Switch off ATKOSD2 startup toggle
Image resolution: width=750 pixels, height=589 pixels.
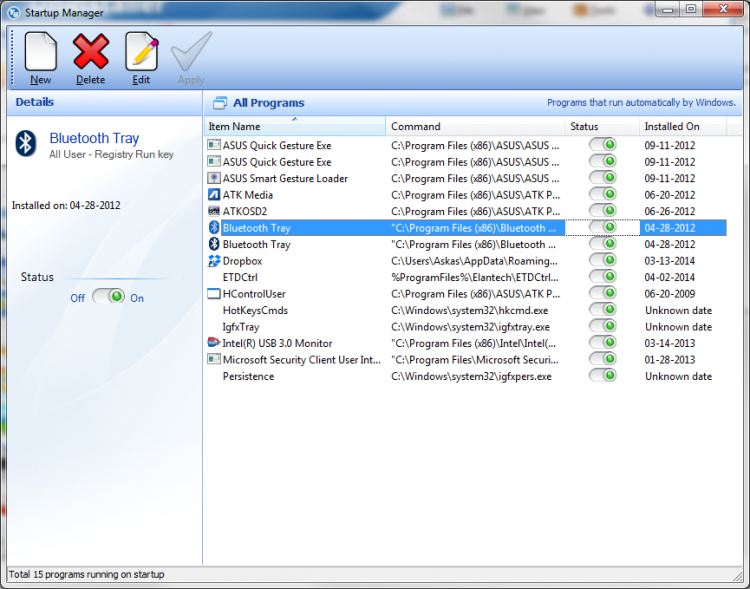coord(602,211)
